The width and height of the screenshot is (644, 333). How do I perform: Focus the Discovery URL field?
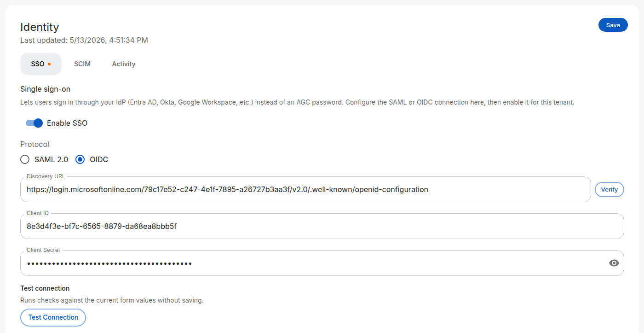[x=305, y=189]
